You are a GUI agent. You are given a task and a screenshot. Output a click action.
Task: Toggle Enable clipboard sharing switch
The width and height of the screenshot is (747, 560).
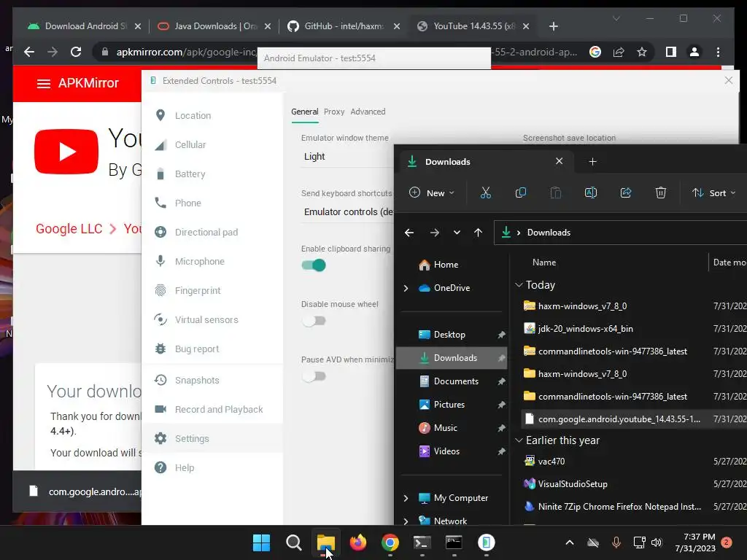pos(314,265)
